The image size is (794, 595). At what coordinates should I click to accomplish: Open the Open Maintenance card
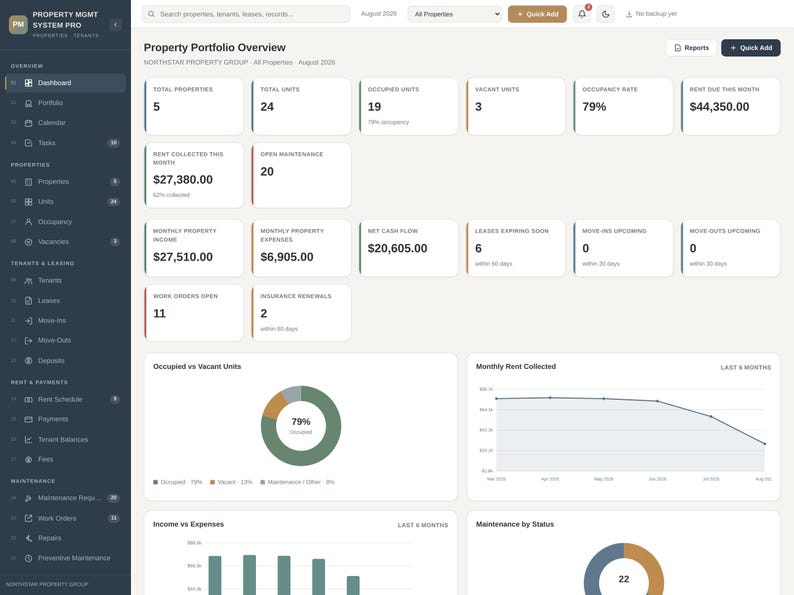(301, 175)
